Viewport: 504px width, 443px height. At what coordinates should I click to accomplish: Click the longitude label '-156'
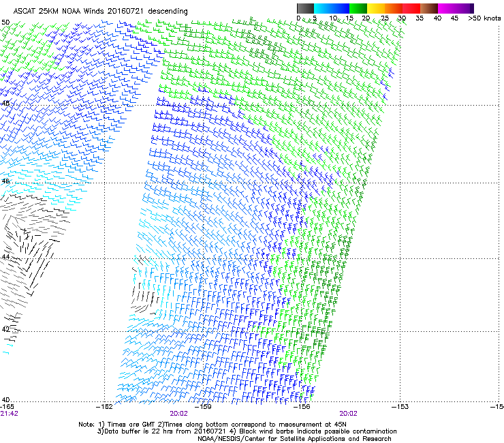point(302,407)
